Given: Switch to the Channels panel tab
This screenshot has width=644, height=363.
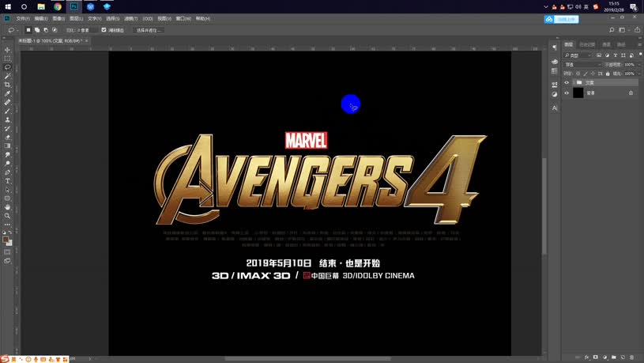Looking at the screenshot, I should click(x=606, y=44).
